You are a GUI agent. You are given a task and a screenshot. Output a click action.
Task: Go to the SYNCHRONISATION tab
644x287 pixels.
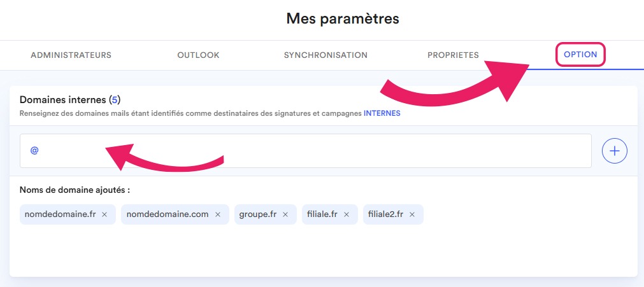326,55
